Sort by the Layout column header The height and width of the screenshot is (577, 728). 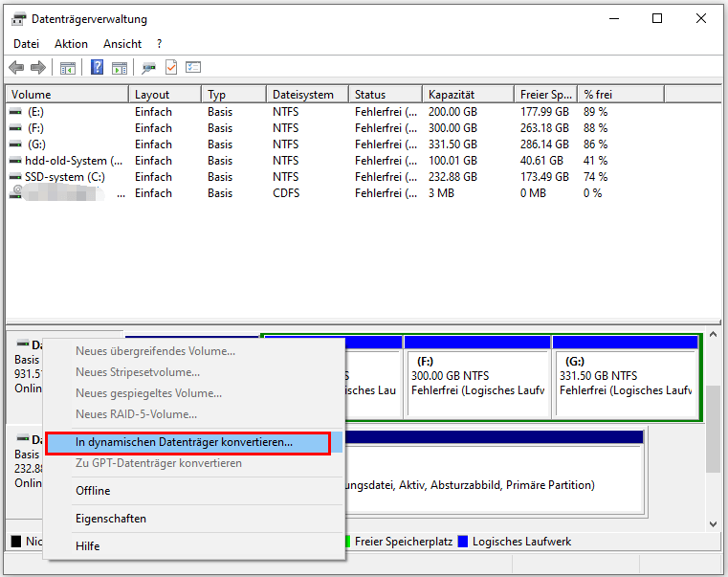coord(165,95)
